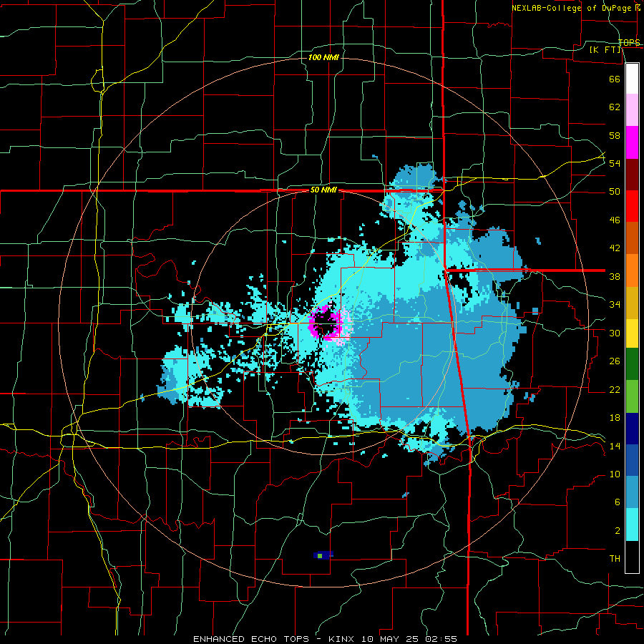This screenshot has height=644, width=644.
Task: Click the "30" legend value
Action: pos(615,333)
